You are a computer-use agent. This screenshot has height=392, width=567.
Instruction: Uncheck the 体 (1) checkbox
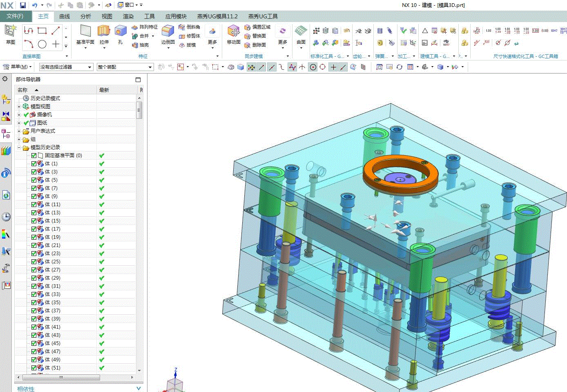[x=34, y=164]
